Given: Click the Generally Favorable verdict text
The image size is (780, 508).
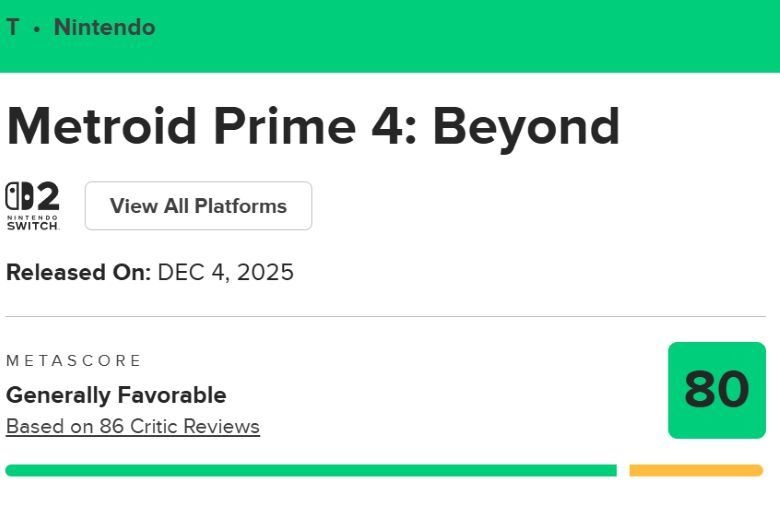Looking at the screenshot, I should [x=116, y=394].
